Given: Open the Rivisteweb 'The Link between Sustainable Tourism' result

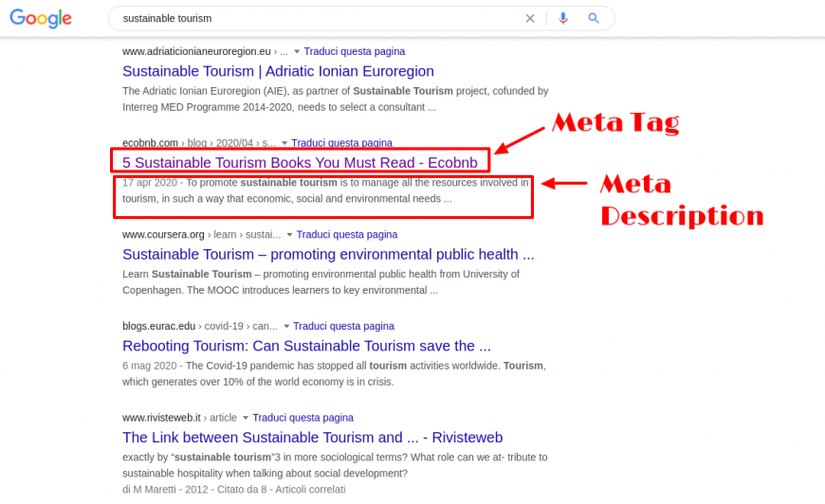Looking at the screenshot, I should [x=312, y=438].
